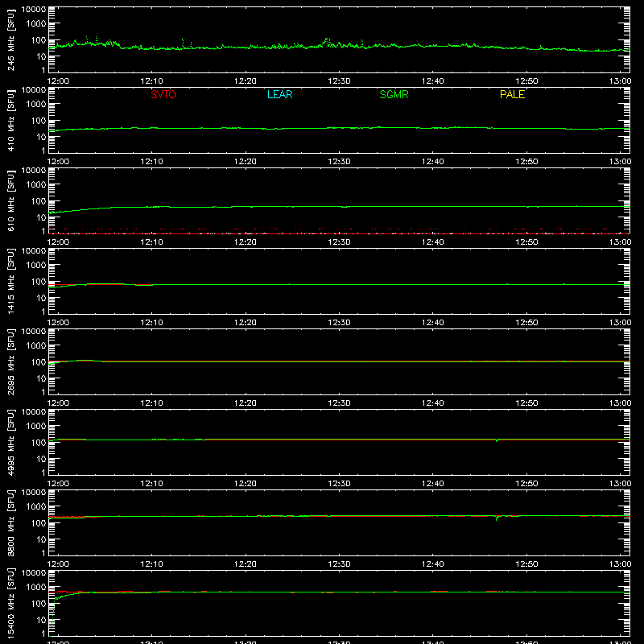644x644 pixels.
Task: Select the 2695 MHz [SFU] axis title
Action: coord(10,361)
